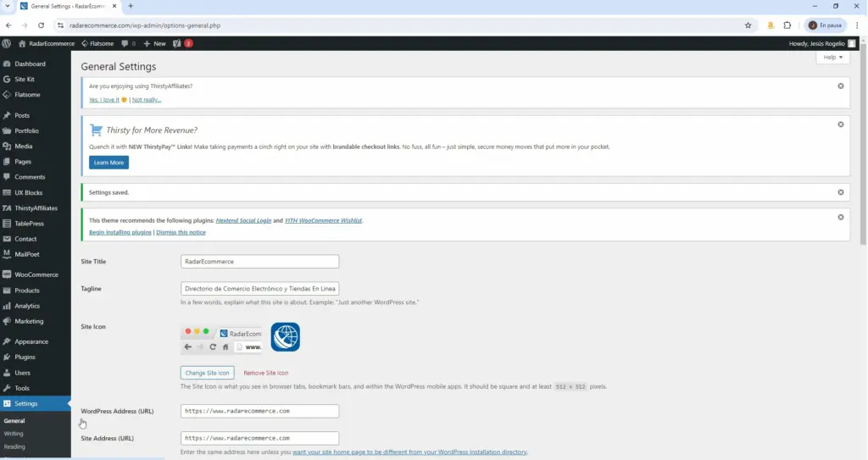Click the globe site icon thumbnail
The width and height of the screenshot is (868, 460).
(285, 336)
